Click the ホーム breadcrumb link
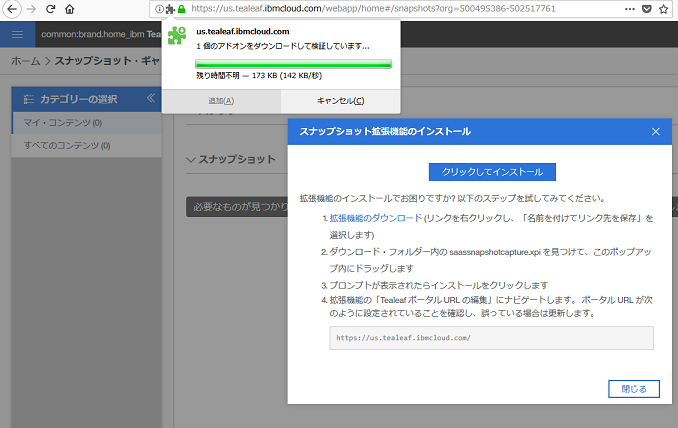 (26, 61)
